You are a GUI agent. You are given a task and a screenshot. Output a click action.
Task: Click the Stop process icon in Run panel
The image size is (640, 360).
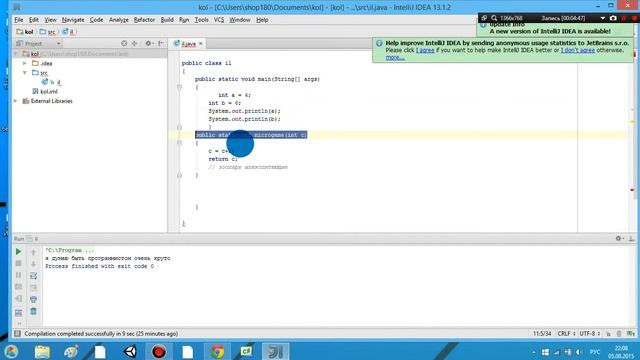point(18,263)
